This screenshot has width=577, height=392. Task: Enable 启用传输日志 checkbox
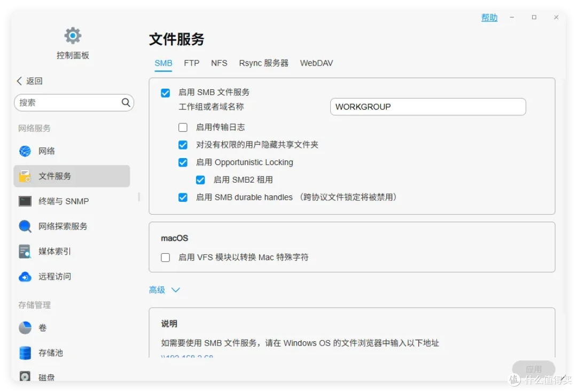pyautogui.click(x=183, y=127)
